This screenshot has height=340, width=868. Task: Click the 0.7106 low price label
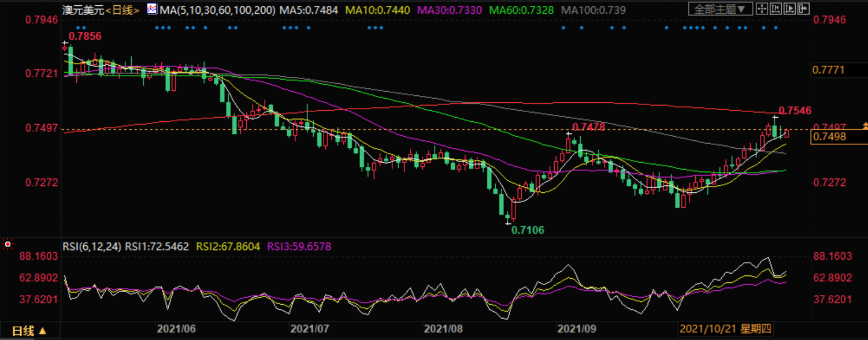(x=528, y=230)
